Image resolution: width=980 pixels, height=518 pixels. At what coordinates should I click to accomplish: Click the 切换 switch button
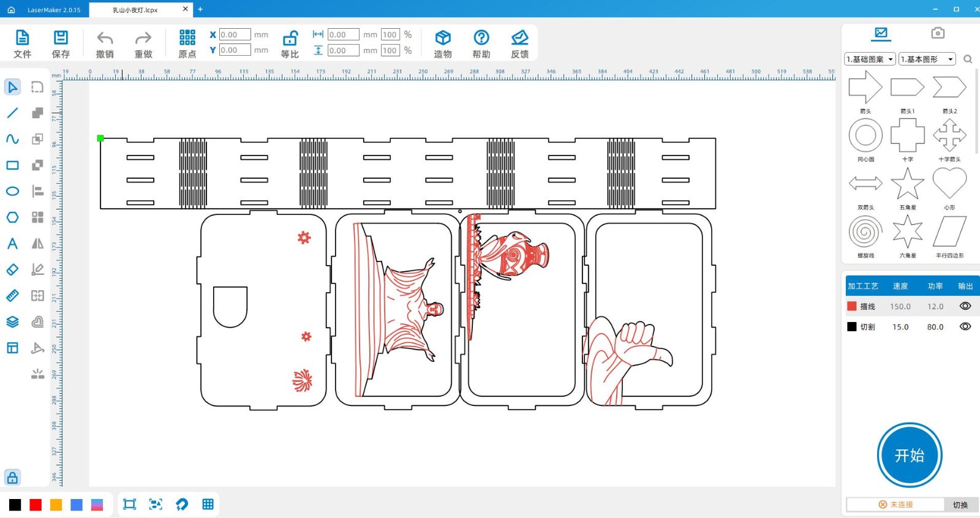[x=960, y=505]
